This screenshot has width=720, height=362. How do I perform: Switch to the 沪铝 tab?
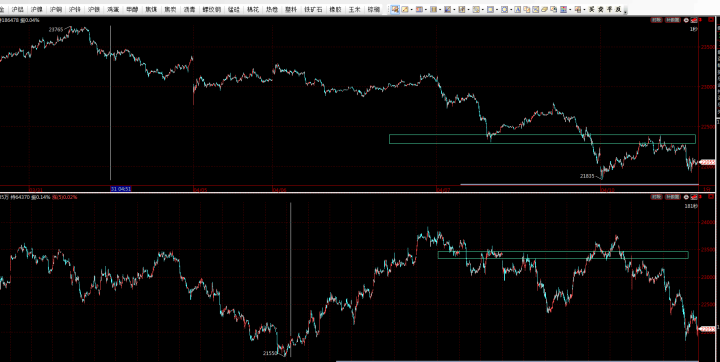click(17, 9)
